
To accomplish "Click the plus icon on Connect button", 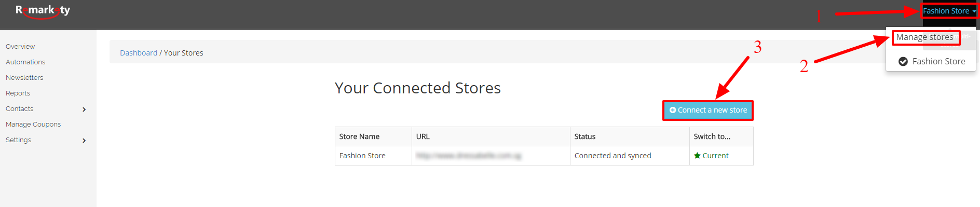I will click(x=673, y=110).
